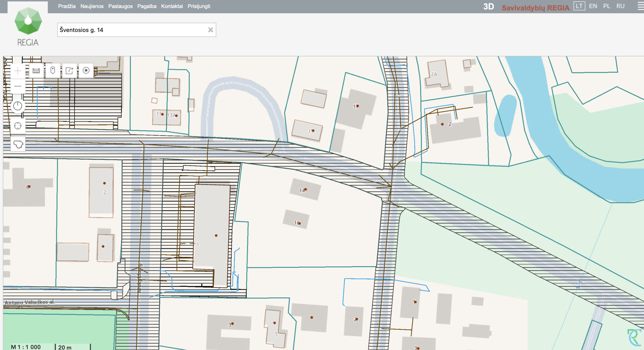This screenshot has width=644, height=350.
Task: Zoom out with the minus button
Action: point(18,86)
